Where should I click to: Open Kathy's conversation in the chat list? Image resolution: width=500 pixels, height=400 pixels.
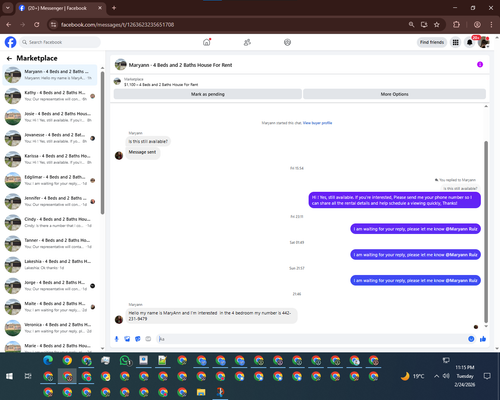click(50, 96)
